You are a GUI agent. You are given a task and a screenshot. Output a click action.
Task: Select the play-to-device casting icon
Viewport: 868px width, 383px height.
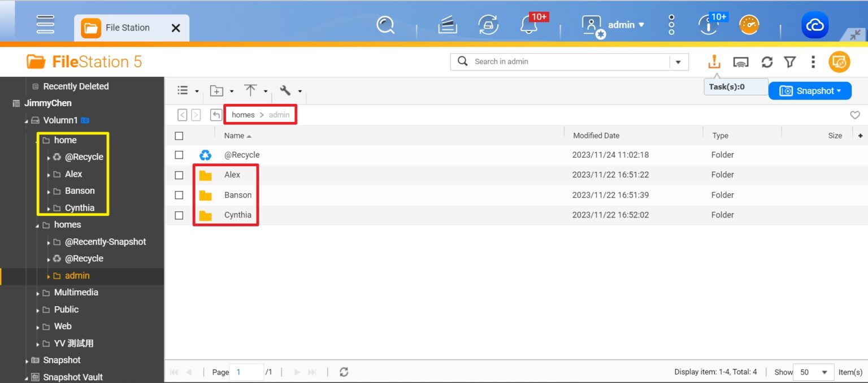click(x=741, y=62)
